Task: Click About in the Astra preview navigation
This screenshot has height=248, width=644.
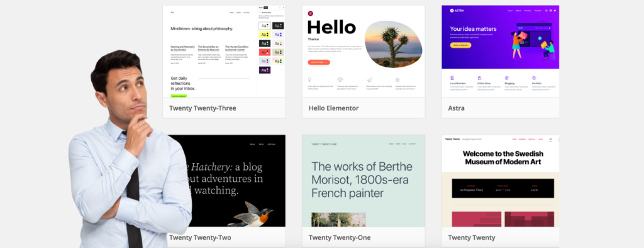Action: pyautogui.click(x=518, y=10)
